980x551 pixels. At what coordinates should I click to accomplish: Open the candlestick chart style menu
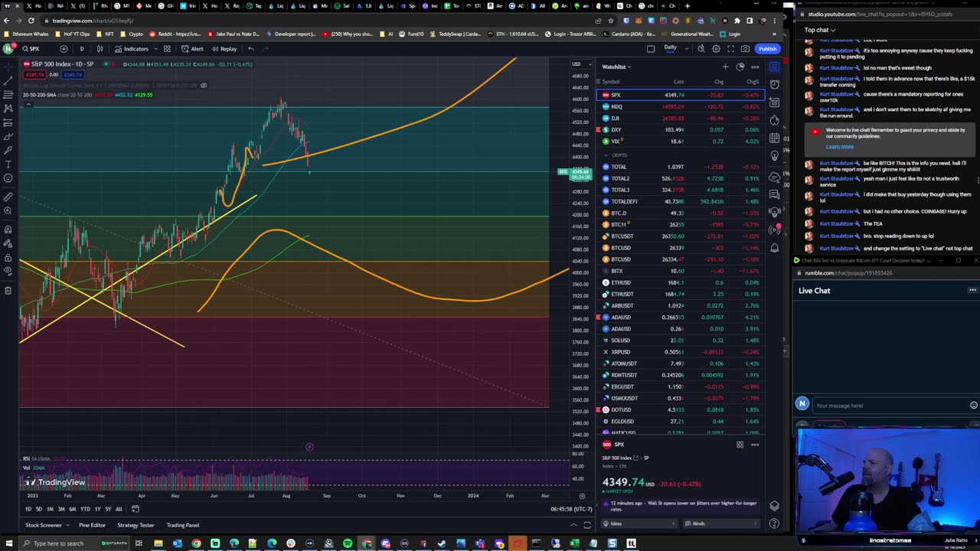(100, 49)
